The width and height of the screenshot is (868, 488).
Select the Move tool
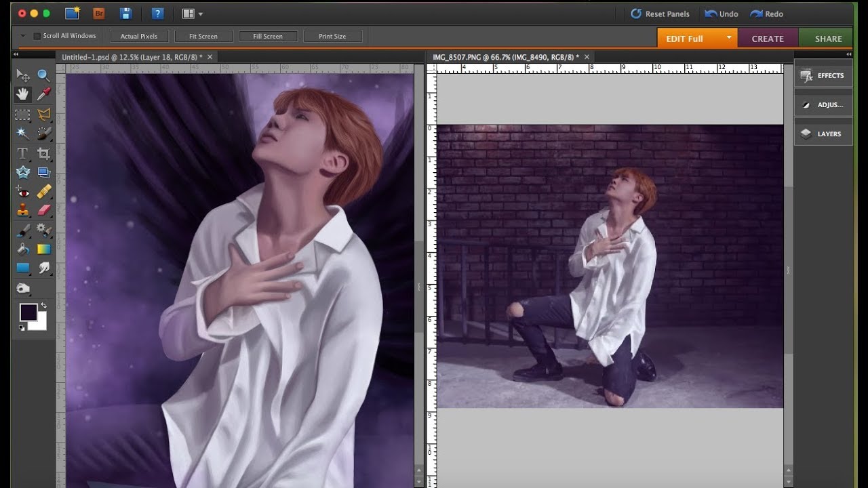click(22, 75)
